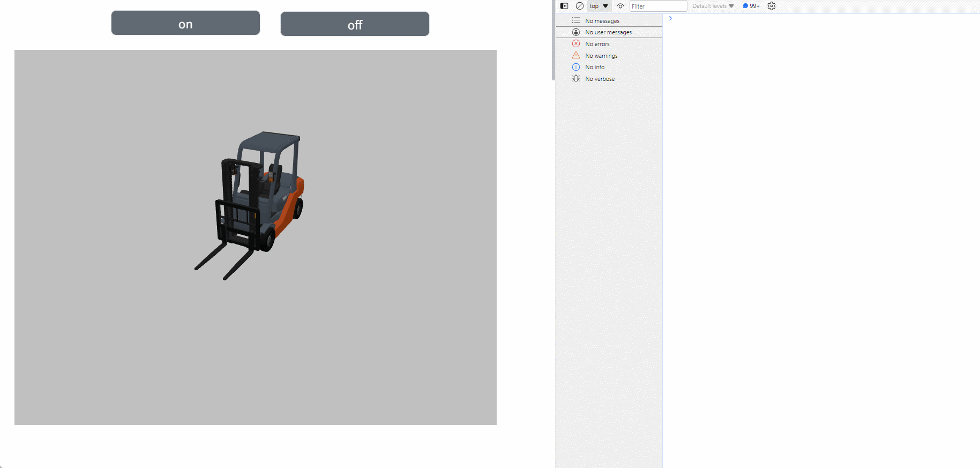Click the console prompt chevron

tap(670, 18)
